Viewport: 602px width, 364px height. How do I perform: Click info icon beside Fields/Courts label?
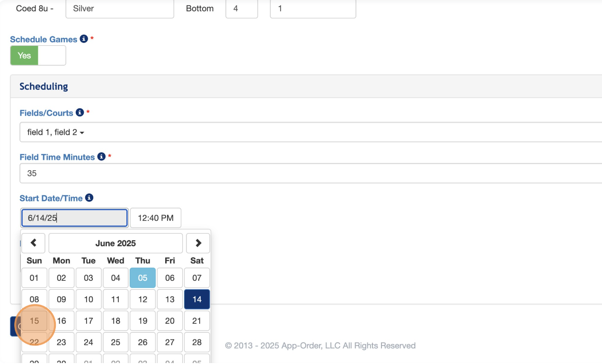[x=80, y=113]
